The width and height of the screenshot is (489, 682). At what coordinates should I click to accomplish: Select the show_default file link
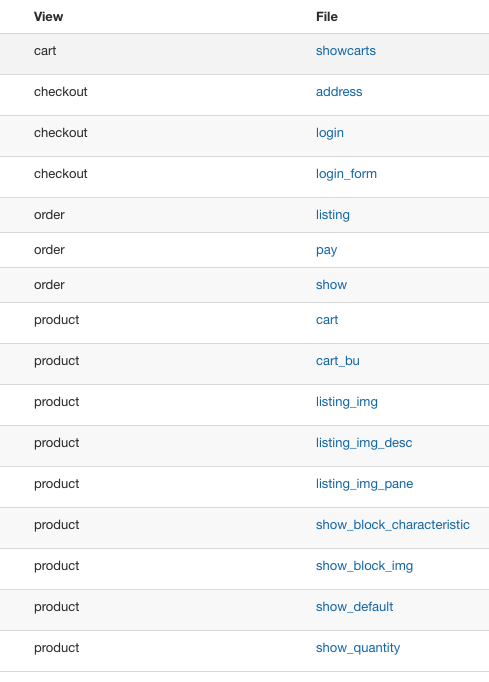click(x=355, y=607)
